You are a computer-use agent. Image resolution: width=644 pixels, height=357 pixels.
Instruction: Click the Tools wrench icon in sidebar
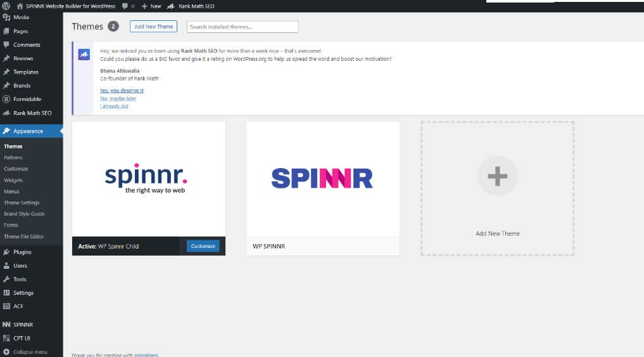[6, 279]
